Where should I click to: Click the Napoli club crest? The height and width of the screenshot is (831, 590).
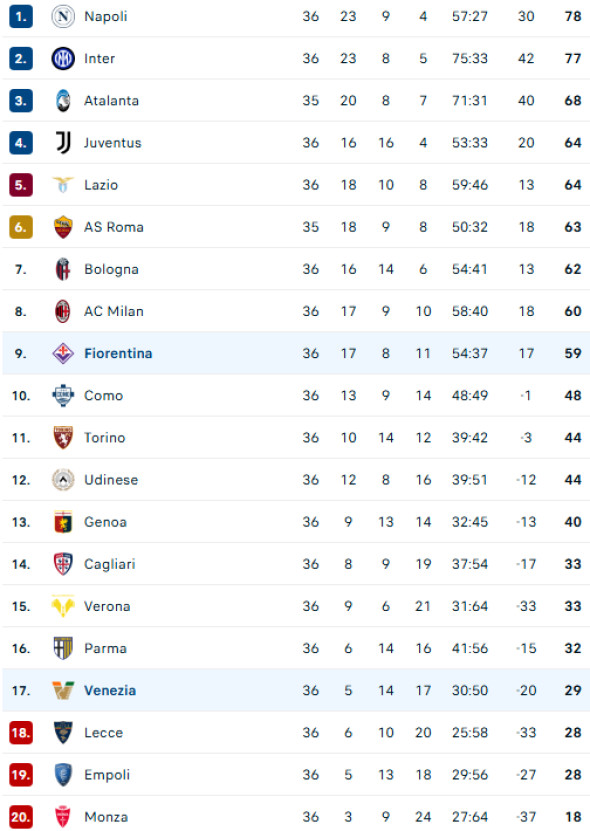point(63,16)
